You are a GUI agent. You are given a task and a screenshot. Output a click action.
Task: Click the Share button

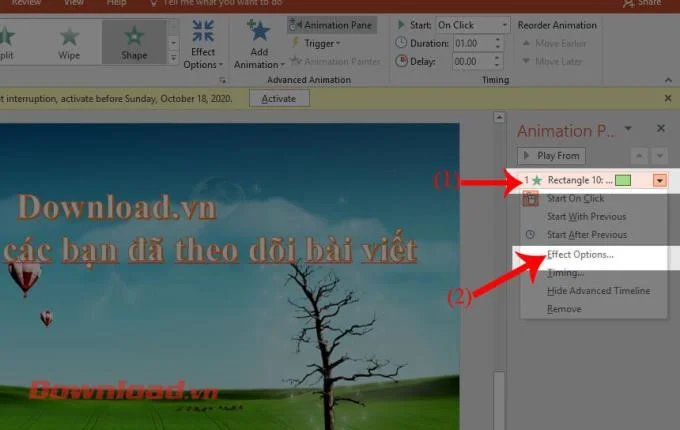click(642, 3)
